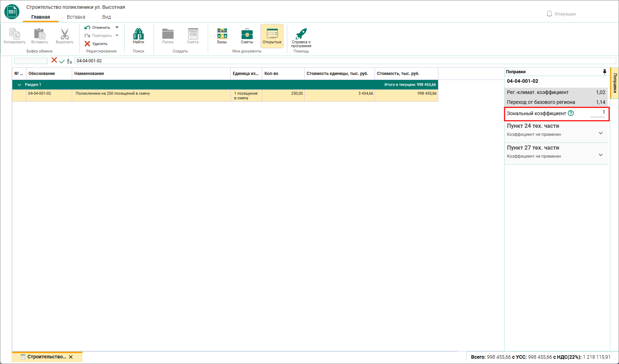Click the Вставить (Paste) icon
The height and width of the screenshot is (364, 619).
coord(39,34)
